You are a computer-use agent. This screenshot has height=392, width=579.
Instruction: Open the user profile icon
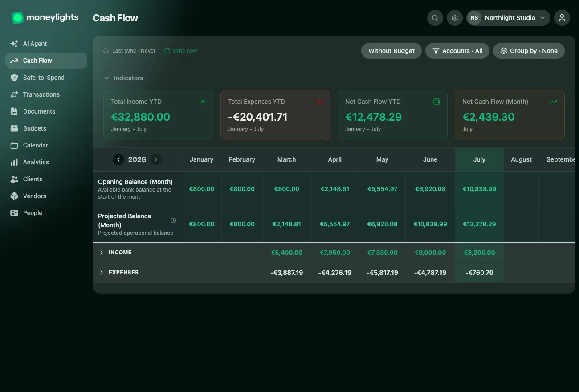[x=562, y=18]
